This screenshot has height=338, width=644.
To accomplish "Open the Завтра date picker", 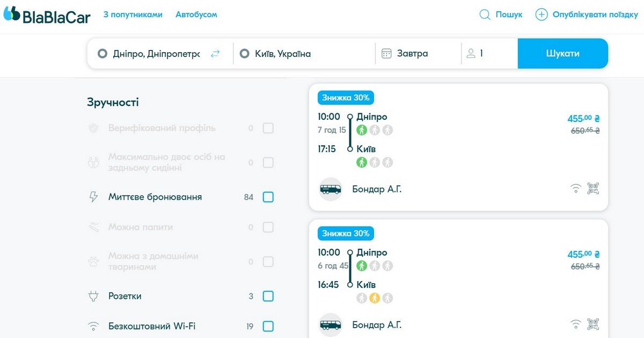I will click(x=412, y=54).
